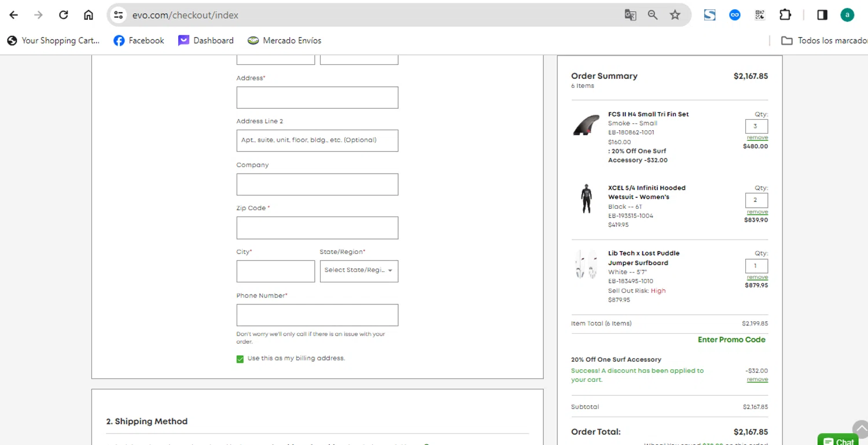Remove the Lib Tech Puddle Jumper Surfboard
Image resolution: width=868 pixels, height=445 pixels.
point(757,277)
